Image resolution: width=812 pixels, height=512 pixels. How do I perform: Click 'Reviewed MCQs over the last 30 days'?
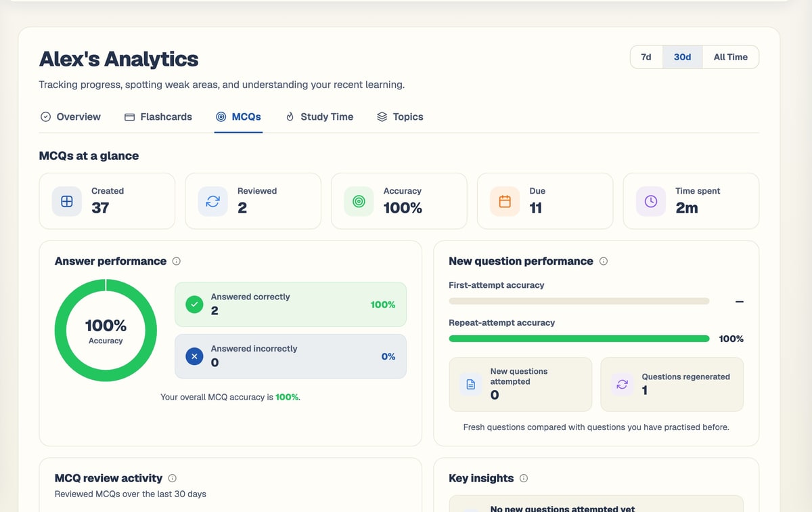click(131, 494)
